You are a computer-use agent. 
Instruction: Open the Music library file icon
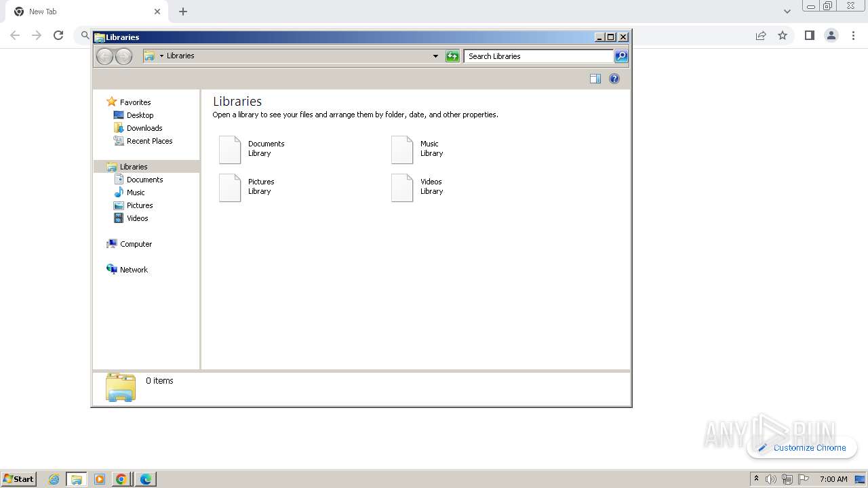pyautogui.click(x=402, y=150)
